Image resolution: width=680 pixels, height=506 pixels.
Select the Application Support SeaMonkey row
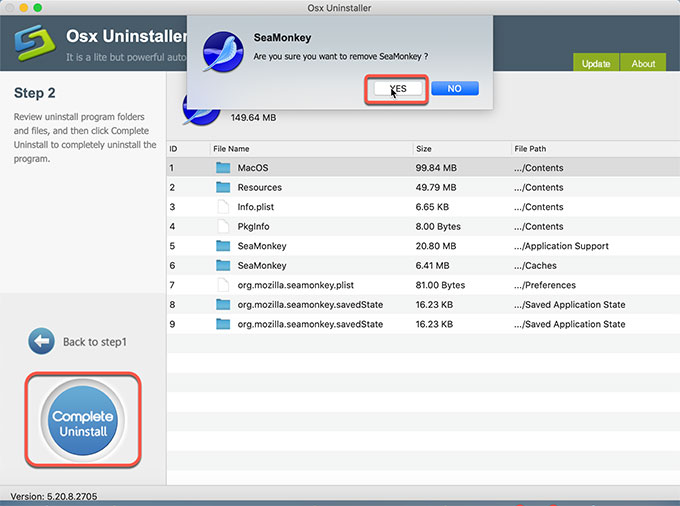click(422, 246)
